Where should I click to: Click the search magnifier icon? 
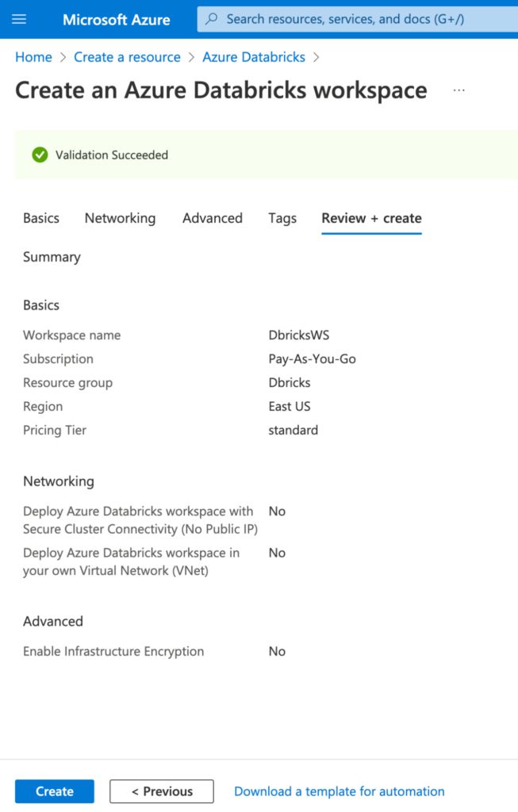pos(211,19)
